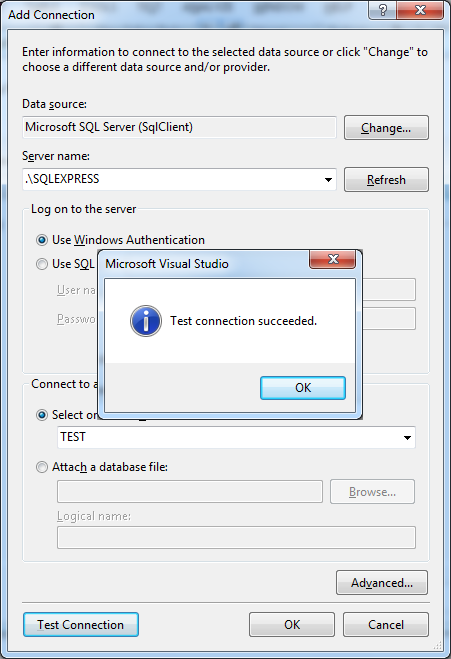The width and height of the screenshot is (451, 659).
Task: Select Use Windows Authentication option
Action: 42,240
